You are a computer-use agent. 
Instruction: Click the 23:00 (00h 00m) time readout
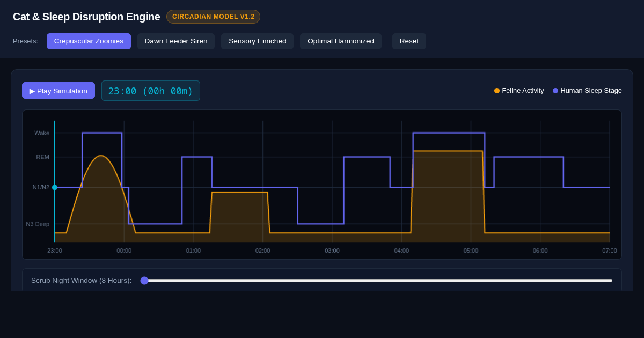click(151, 91)
